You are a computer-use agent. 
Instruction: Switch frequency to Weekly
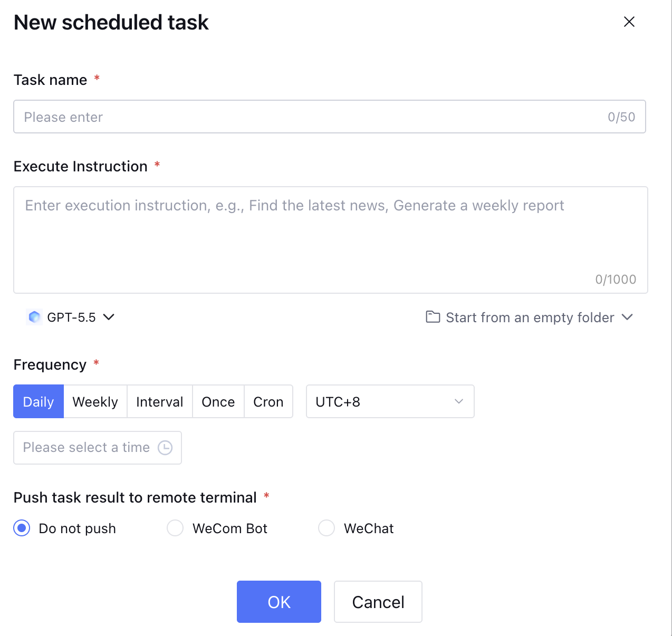pyautogui.click(x=95, y=401)
